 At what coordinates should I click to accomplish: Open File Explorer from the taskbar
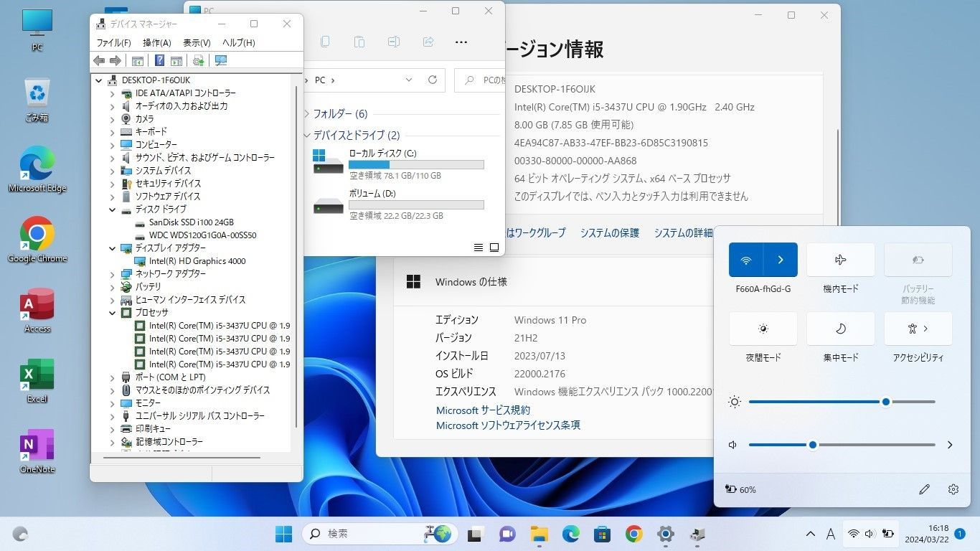pos(540,534)
